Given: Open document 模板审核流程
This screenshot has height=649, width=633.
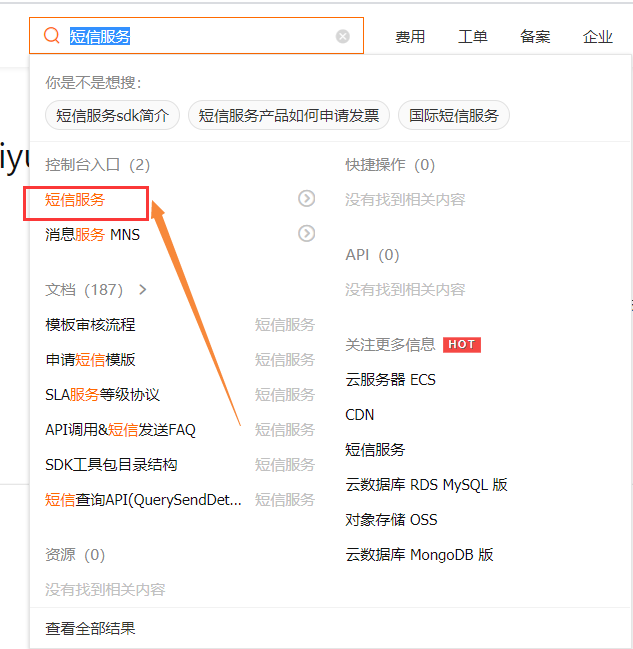Looking at the screenshot, I should (90, 324).
